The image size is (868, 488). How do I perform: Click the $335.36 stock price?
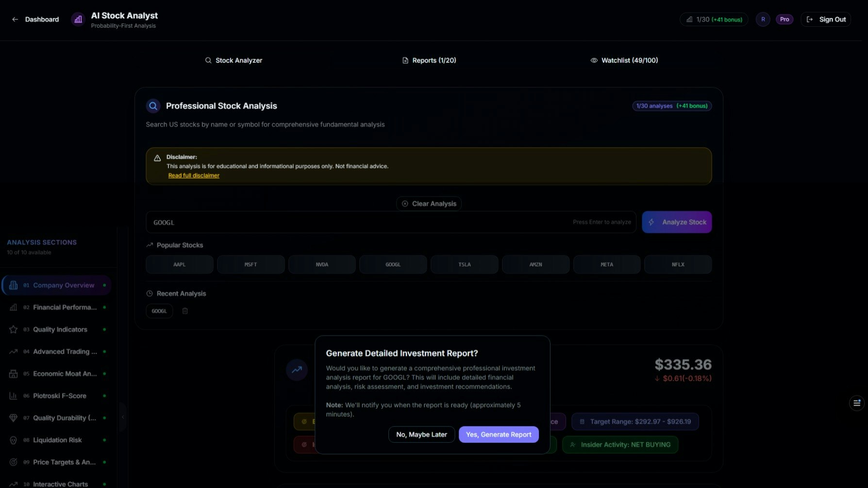[683, 365]
